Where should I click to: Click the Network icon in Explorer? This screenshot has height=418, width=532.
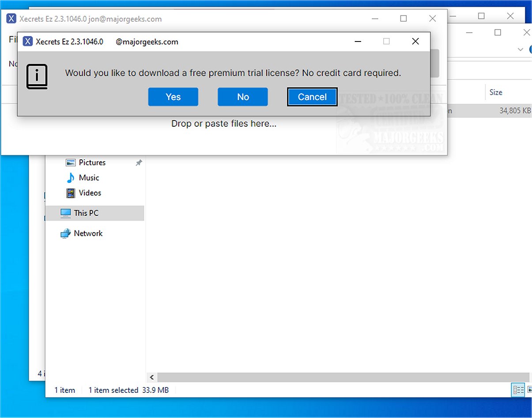[65, 233]
